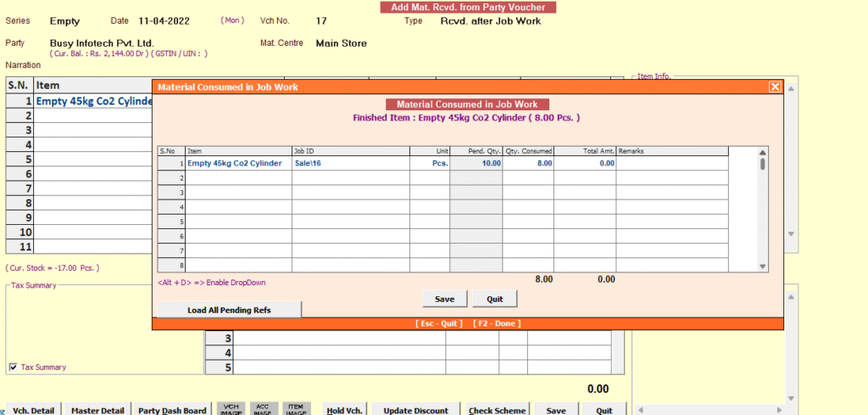Open the Party Dash Board
Viewport: 868px width, 415px height.
click(x=172, y=410)
